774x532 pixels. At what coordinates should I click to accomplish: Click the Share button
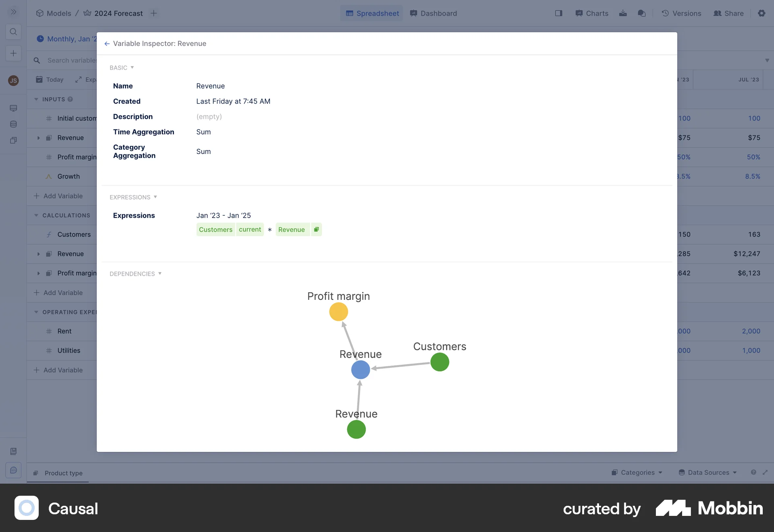[x=728, y=13]
